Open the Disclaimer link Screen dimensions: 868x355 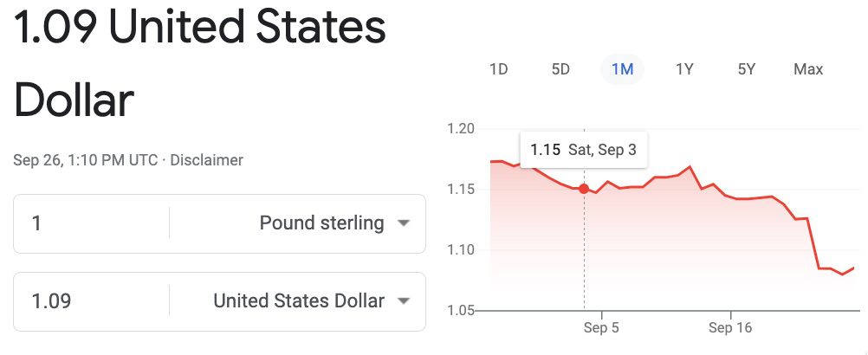coord(207,160)
